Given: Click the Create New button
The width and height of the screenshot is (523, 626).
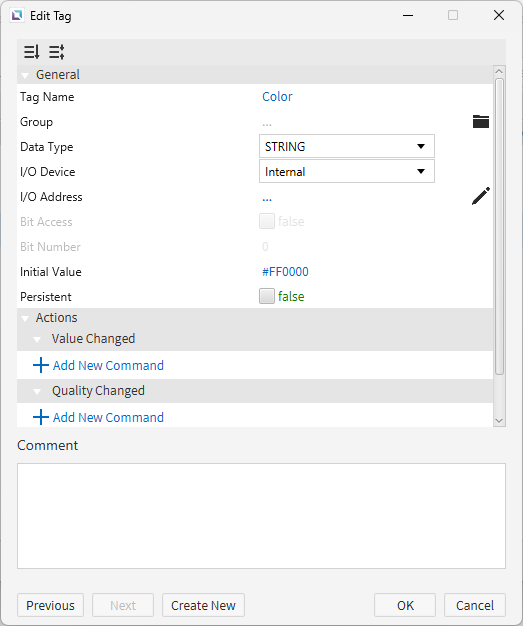Looking at the screenshot, I should [203, 605].
